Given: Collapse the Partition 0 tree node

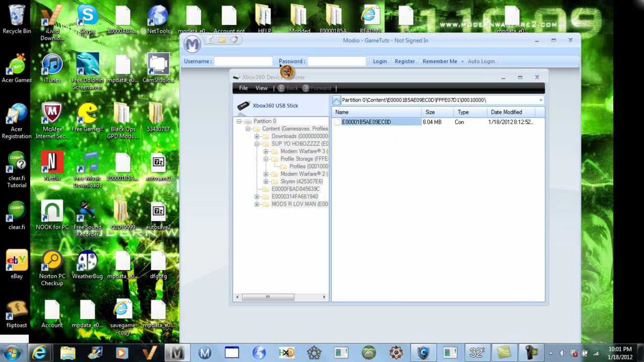Looking at the screenshot, I should point(239,121).
